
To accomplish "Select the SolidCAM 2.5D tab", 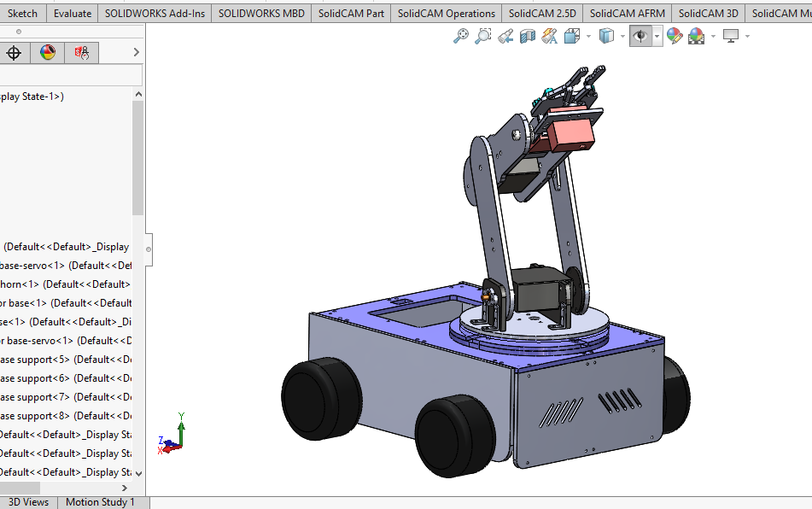I will click(542, 14).
